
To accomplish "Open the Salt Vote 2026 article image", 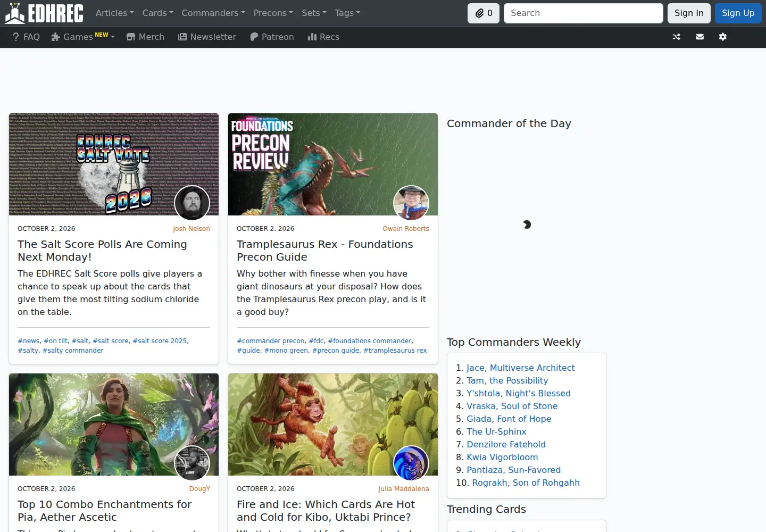I will point(114,164).
